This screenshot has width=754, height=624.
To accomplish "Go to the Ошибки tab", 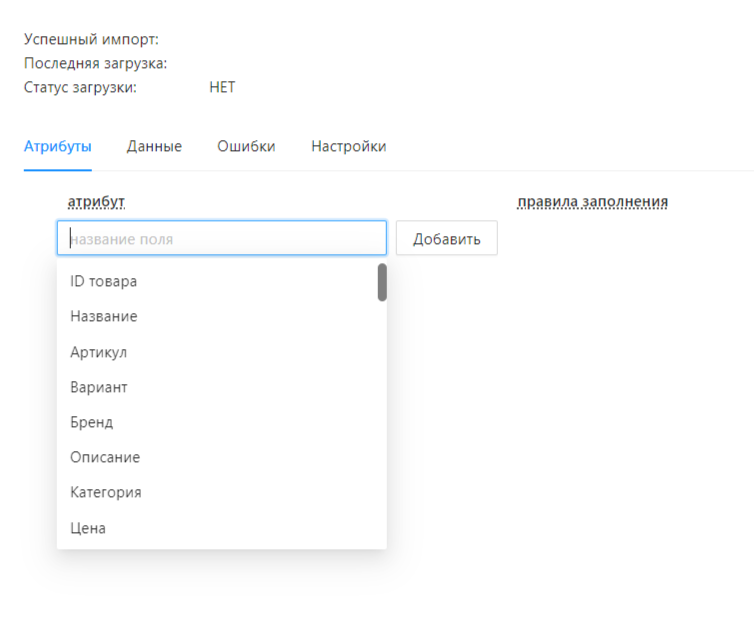I will [x=246, y=146].
